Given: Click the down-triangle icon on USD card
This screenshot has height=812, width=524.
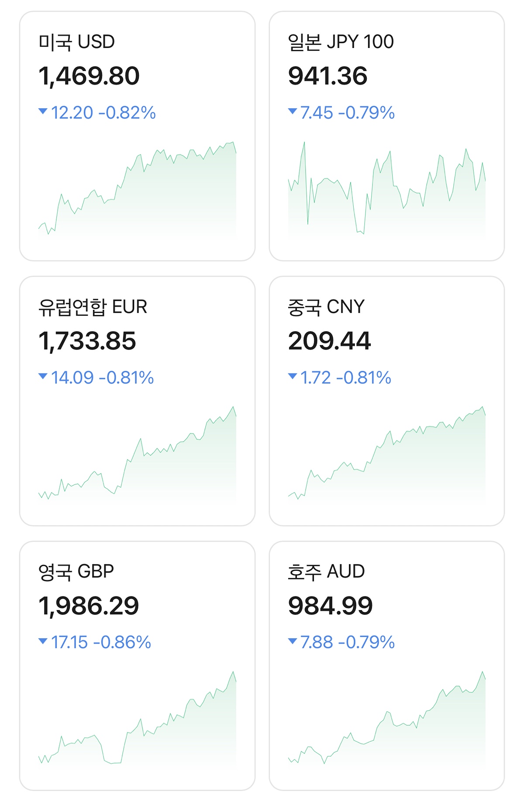Looking at the screenshot, I should 43,111.
